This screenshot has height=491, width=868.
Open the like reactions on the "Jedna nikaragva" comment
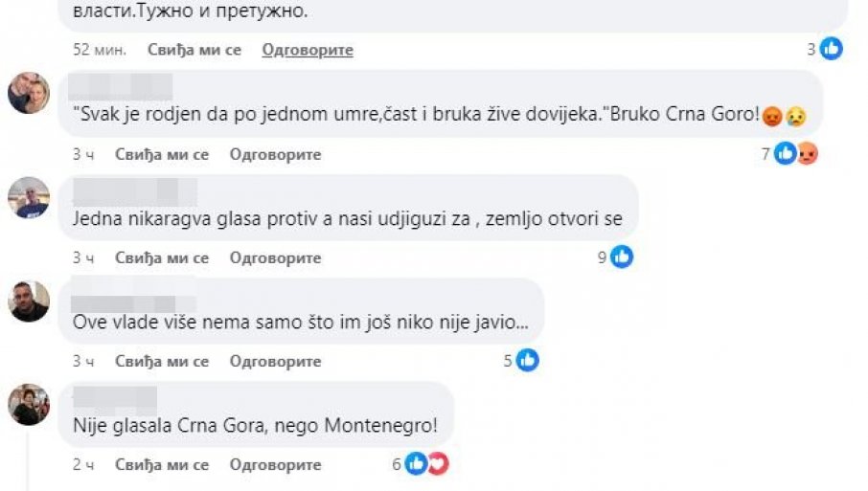point(622,257)
